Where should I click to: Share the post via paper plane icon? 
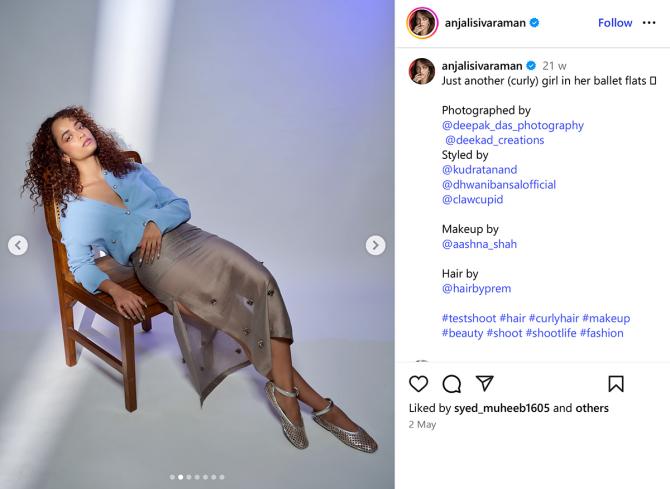coord(485,384)
